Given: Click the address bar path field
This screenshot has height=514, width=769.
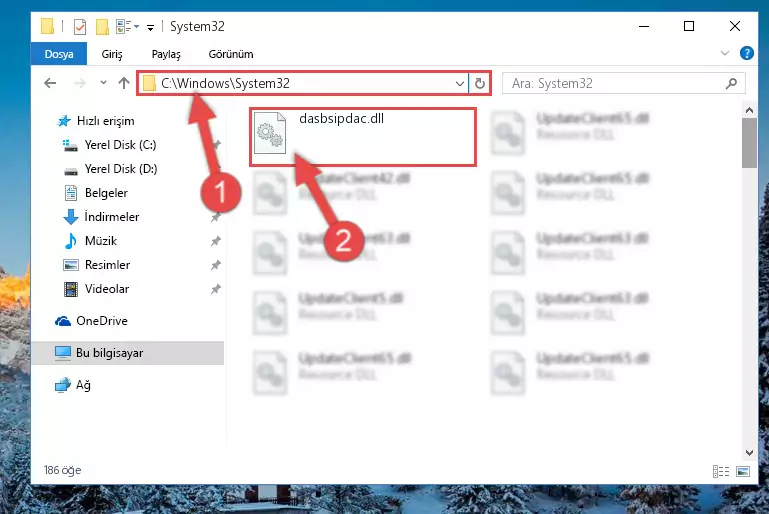Looking at the screenshot, I should [304, 83].
